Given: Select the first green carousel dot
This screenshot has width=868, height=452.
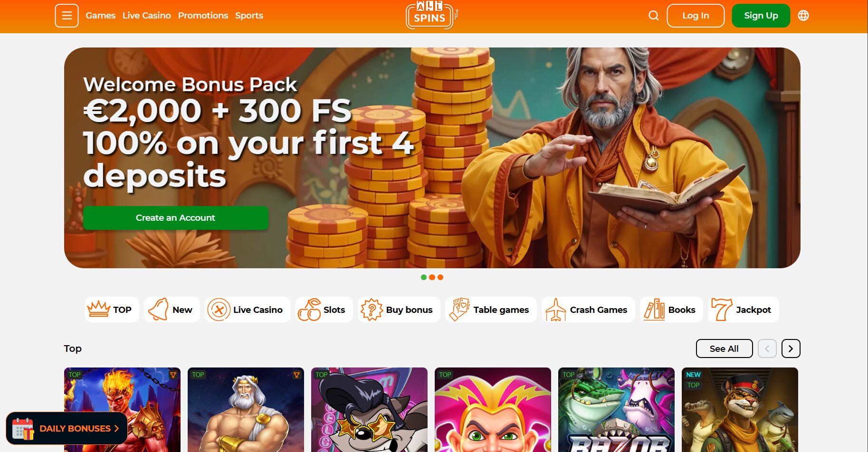Looking at the screenshot, I should tap(424, 277).
